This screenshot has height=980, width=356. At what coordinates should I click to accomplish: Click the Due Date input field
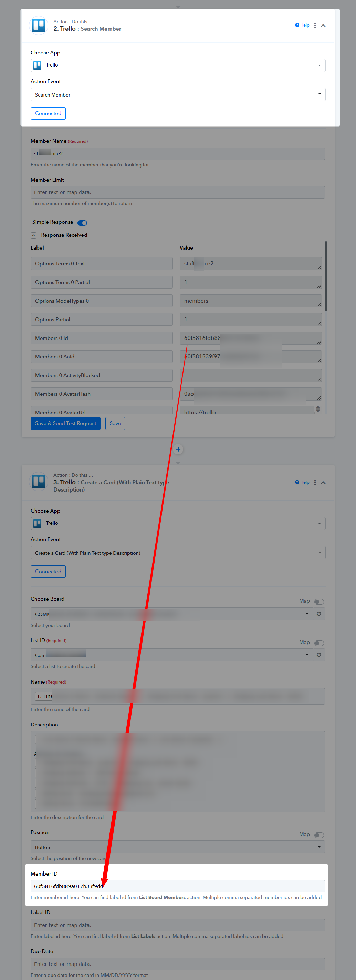pos(178,964)
